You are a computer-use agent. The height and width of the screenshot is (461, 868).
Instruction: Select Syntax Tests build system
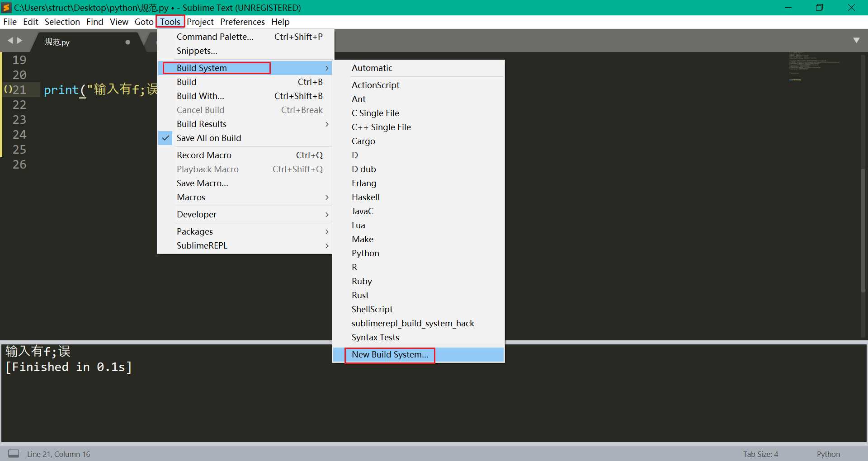point(418,337)
